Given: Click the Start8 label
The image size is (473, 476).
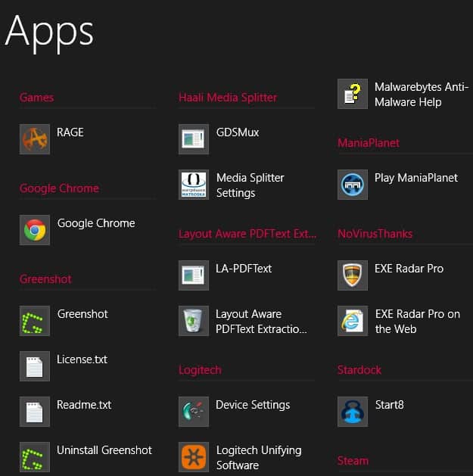Looking at the screenshot, I should [390, 405].
